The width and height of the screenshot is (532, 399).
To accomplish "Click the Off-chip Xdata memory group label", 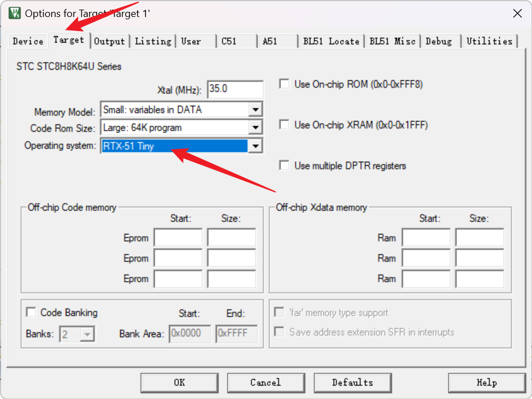I will tap(321, 207).
